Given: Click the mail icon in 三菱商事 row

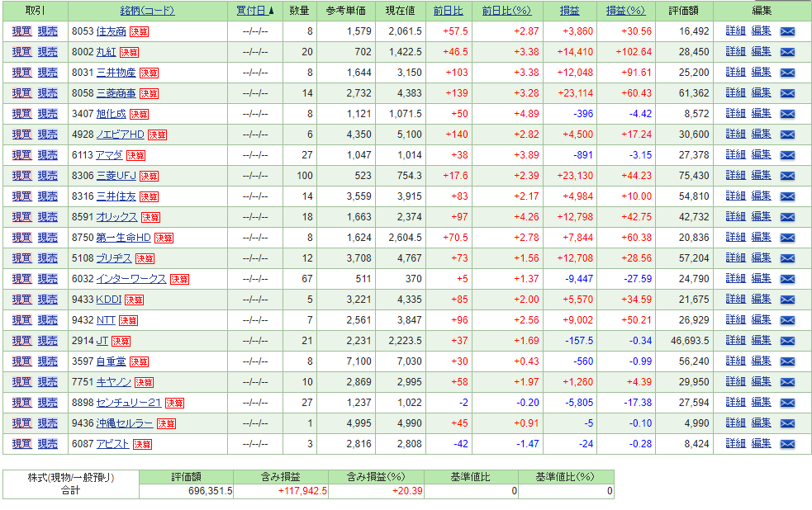Looking at the screenshot, I should (787, 93).
